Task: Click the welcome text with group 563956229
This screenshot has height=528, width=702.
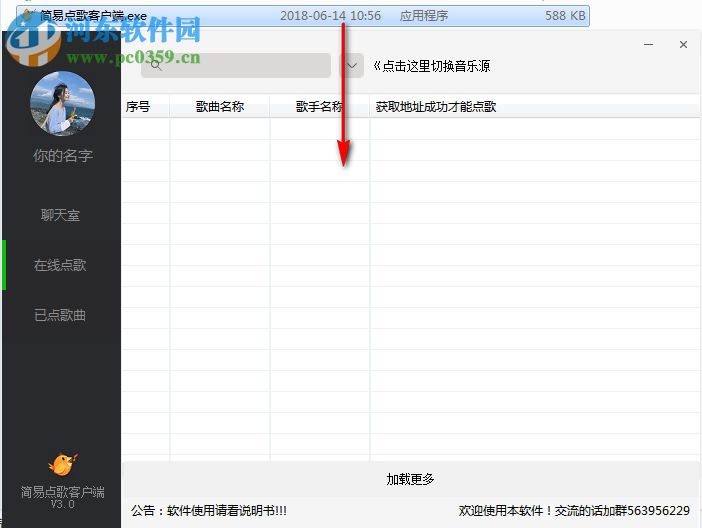Action: [x=574, y=511]
